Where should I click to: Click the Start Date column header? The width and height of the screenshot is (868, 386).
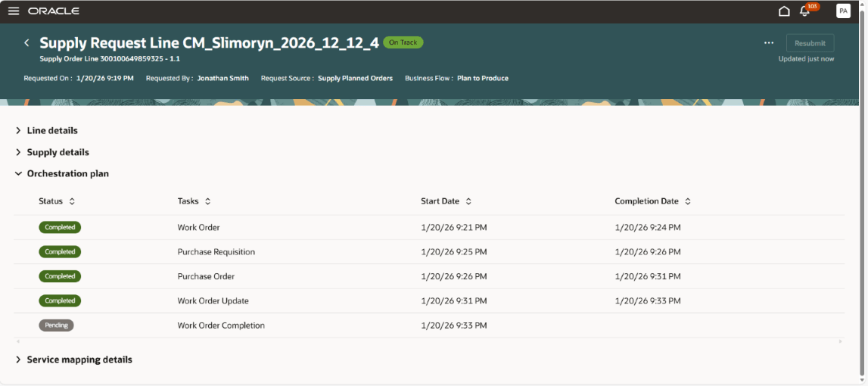[440, 201]
